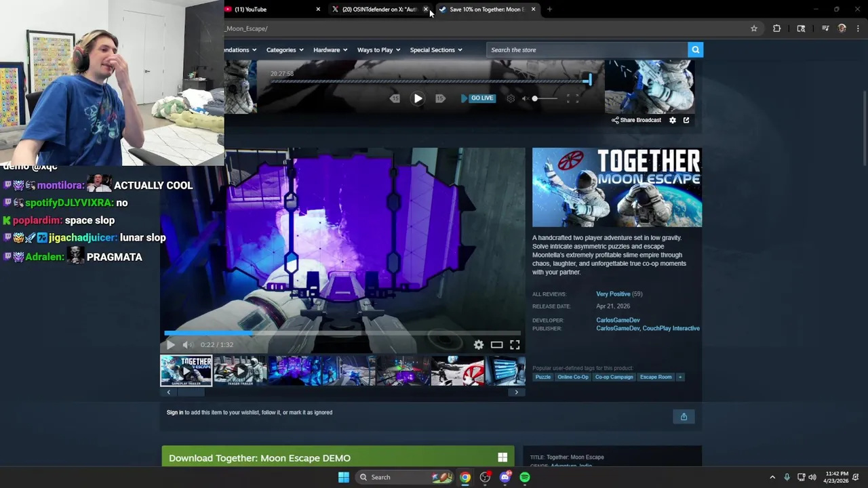Image resolution: width=868 pixels, height=488 pixels.
Task: Open the browser extensions puzzle icon
Action: pyautogui.click(x=777, y=28)
